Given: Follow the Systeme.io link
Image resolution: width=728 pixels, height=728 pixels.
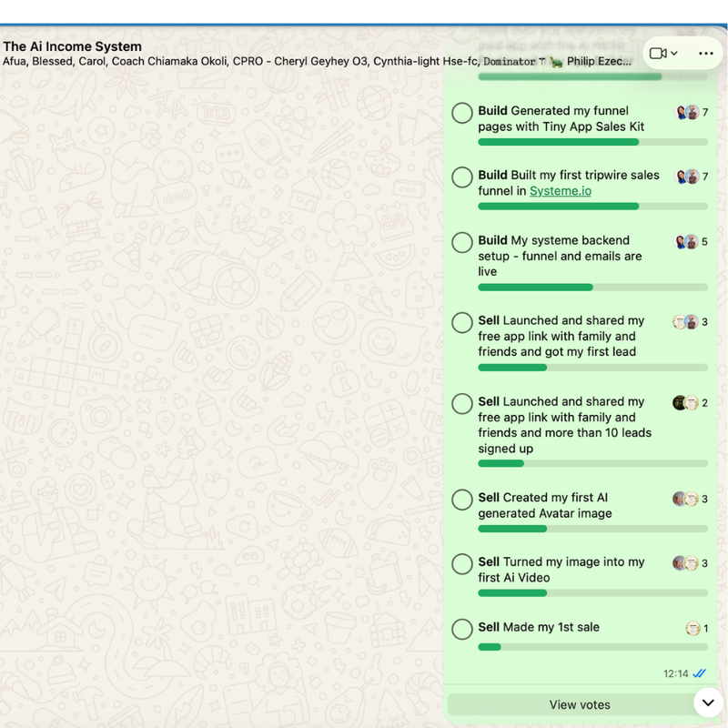Looking at the screenshot, I should click(561, 191).
